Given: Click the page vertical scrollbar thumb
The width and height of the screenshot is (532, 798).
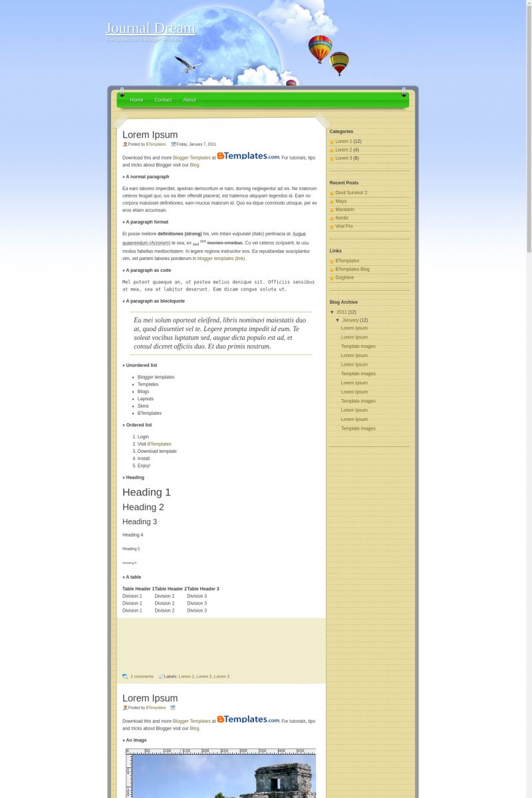Looking at the screenshot, I should (529, 126).
